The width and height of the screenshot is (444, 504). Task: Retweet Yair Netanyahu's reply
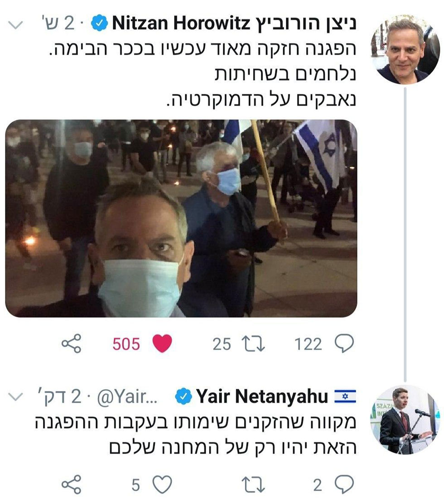(x=253, y=485)
